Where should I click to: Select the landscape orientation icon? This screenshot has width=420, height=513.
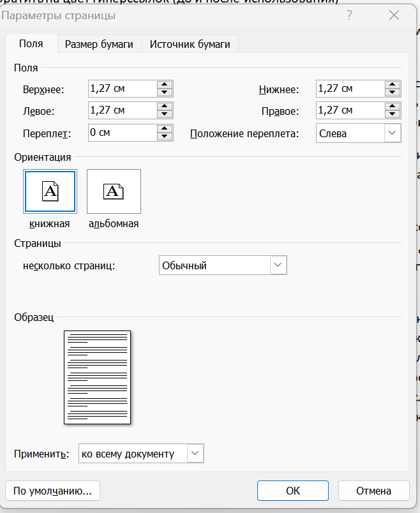pos(114,191)
